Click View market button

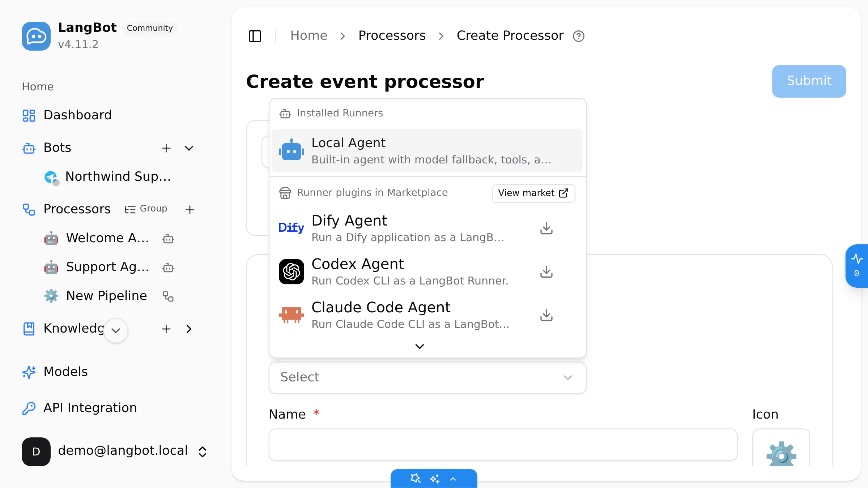533,193
